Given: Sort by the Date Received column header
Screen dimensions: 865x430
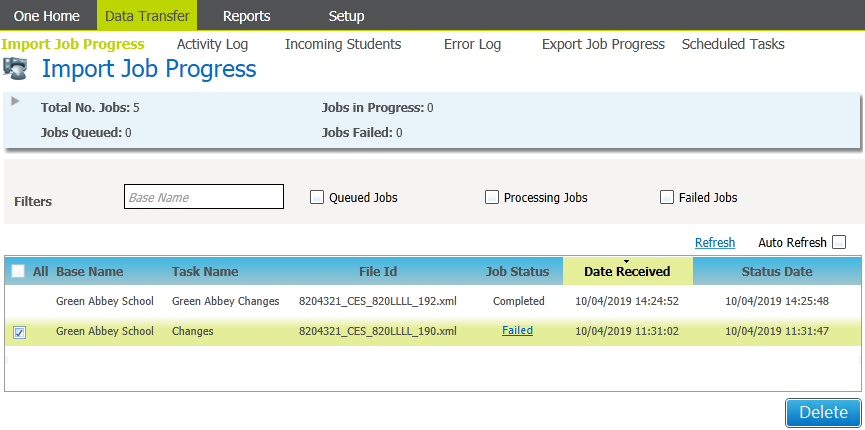Looking at the screenshot, I should pyautogui.click(x=627, y=271).
